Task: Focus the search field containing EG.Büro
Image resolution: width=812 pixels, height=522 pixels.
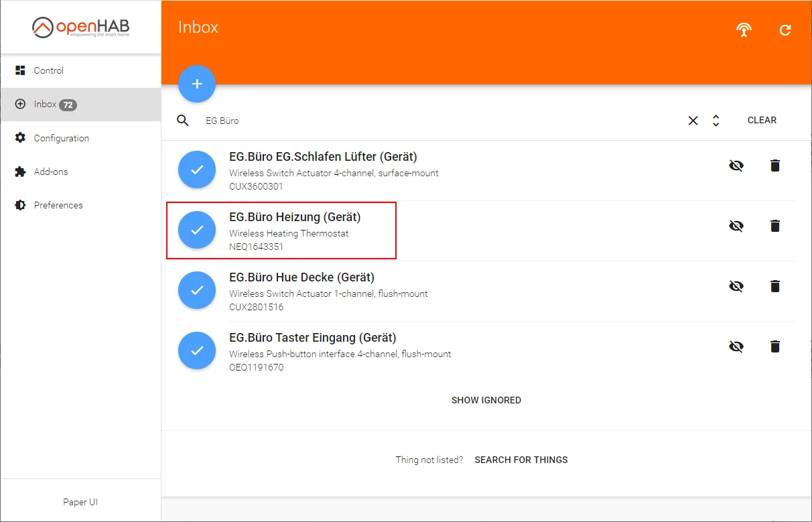Action: pyautogui.click(x=442, y=121)
